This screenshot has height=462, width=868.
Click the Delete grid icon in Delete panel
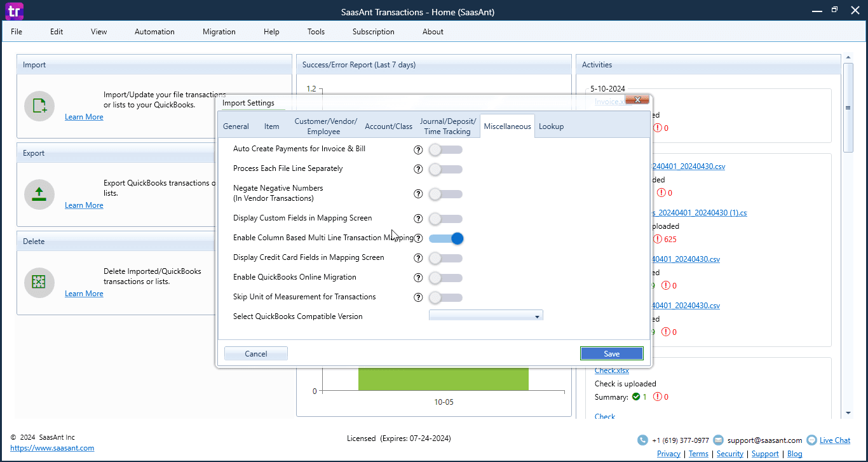point(39,283)
